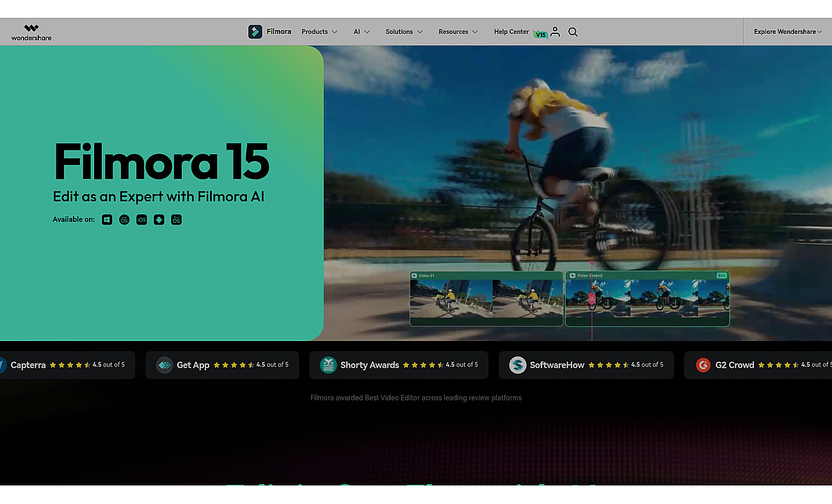Select the Windows platform icon
Viewport: 832px width, 504px height.
pos(107,219)
